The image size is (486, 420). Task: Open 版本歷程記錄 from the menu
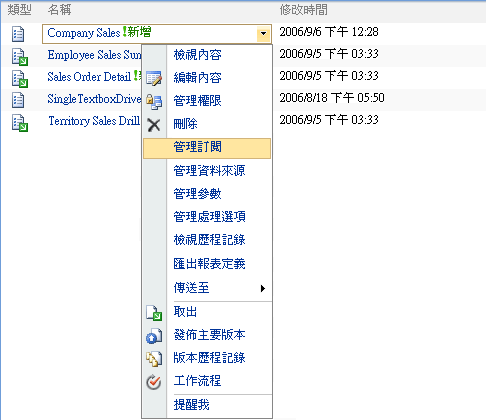(x=207, y=358)
